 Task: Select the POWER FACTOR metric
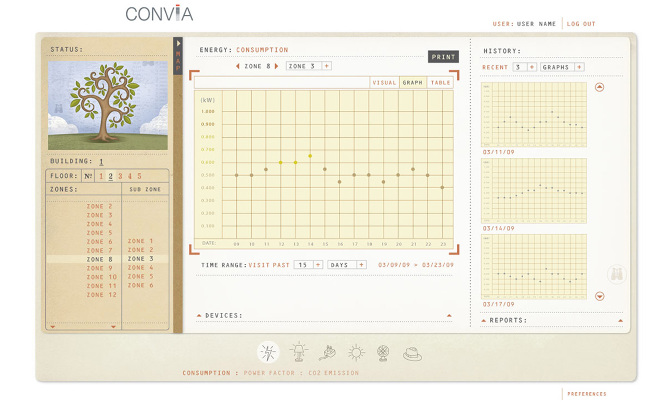tap(269, 373)
